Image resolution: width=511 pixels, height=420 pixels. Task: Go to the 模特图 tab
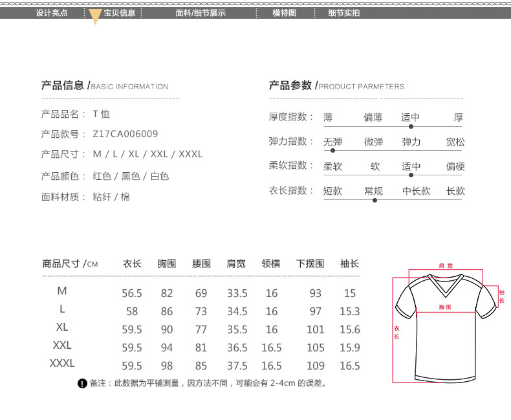(x=284, y=13)
